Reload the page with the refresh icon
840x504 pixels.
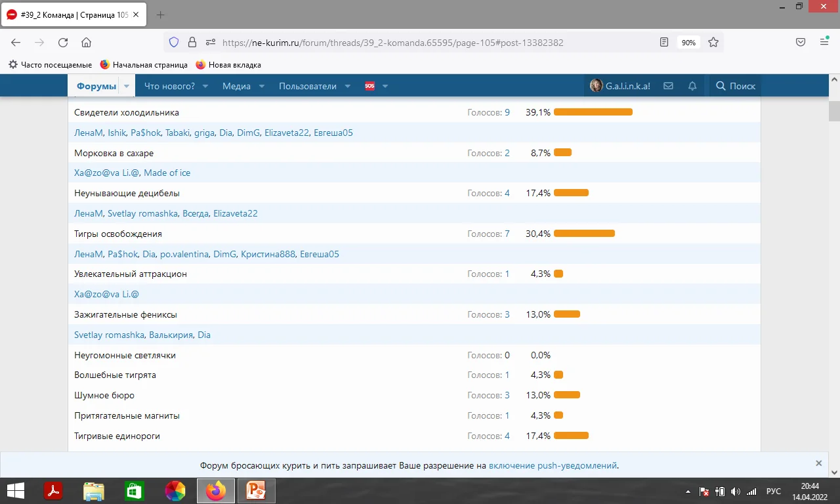pyautogui.click(x=63, y=43)
